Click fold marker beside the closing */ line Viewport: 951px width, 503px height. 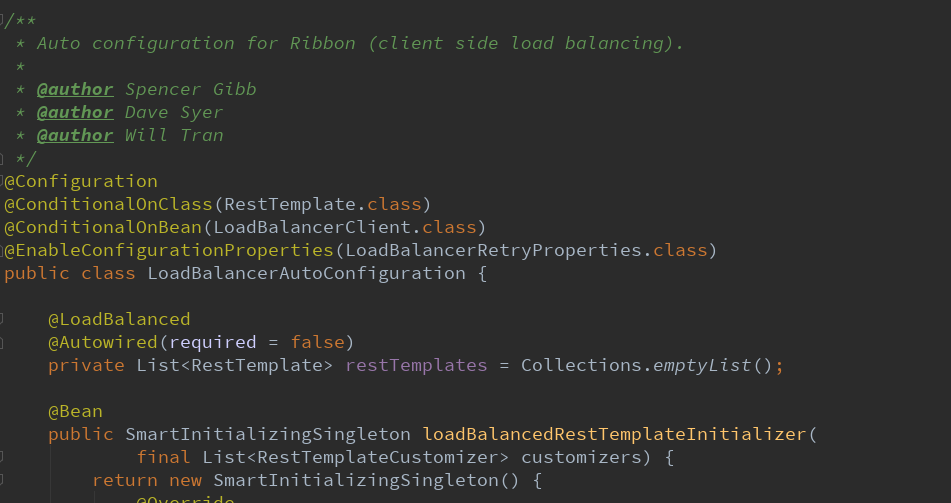1,159
